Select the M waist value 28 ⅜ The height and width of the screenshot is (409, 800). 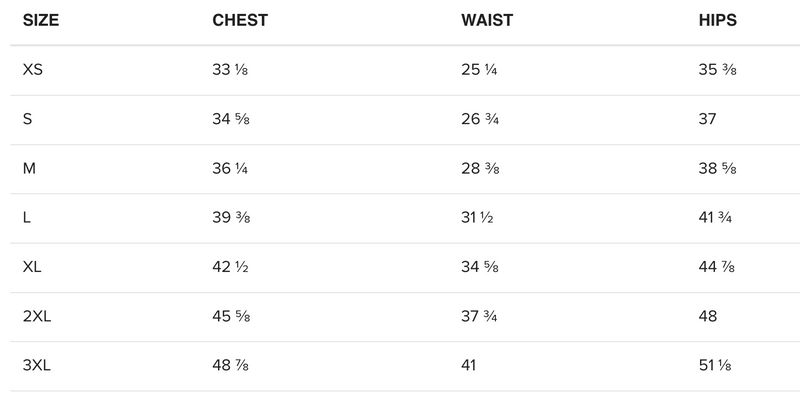pos(479,168)
